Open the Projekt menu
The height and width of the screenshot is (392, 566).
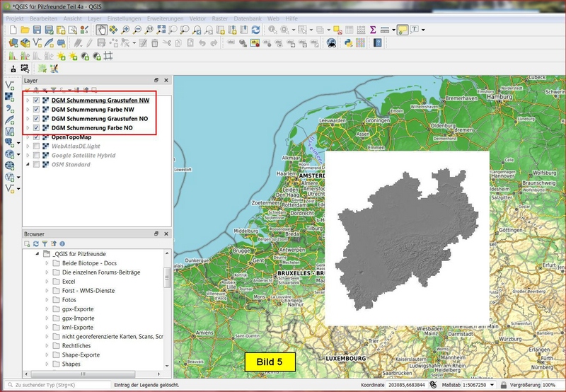[15, 18]
